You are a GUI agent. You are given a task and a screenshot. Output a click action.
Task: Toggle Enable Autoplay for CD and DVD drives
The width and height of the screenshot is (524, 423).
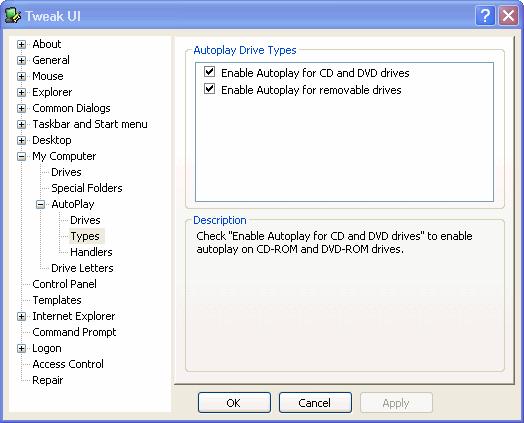point(210,72)
